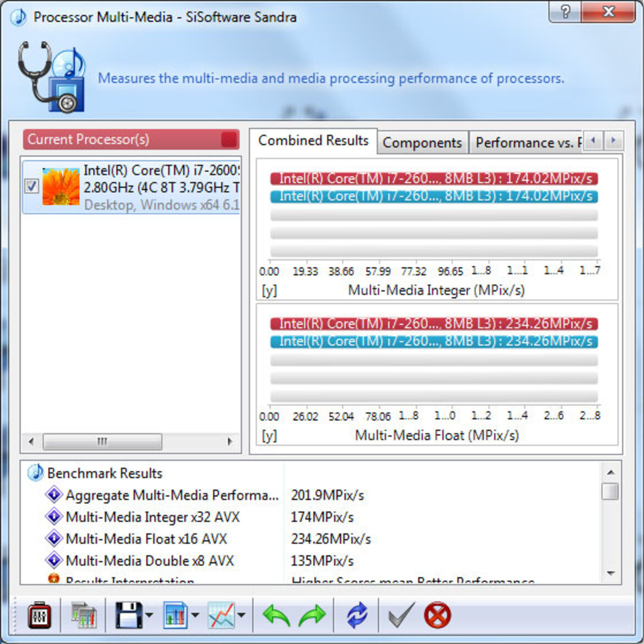Expand the line graph dropdown arrow
This screenshot has width=644, height=644.
pos(242,615)
